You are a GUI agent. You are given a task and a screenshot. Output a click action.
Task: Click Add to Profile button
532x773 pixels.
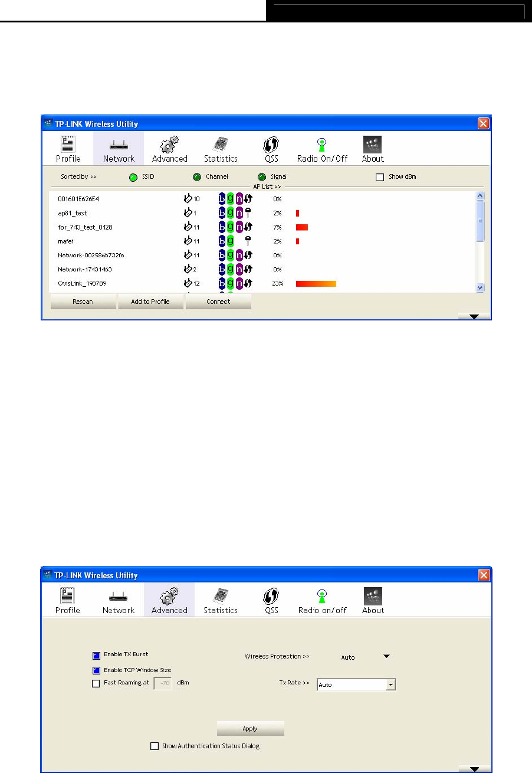tap(150, 302)
